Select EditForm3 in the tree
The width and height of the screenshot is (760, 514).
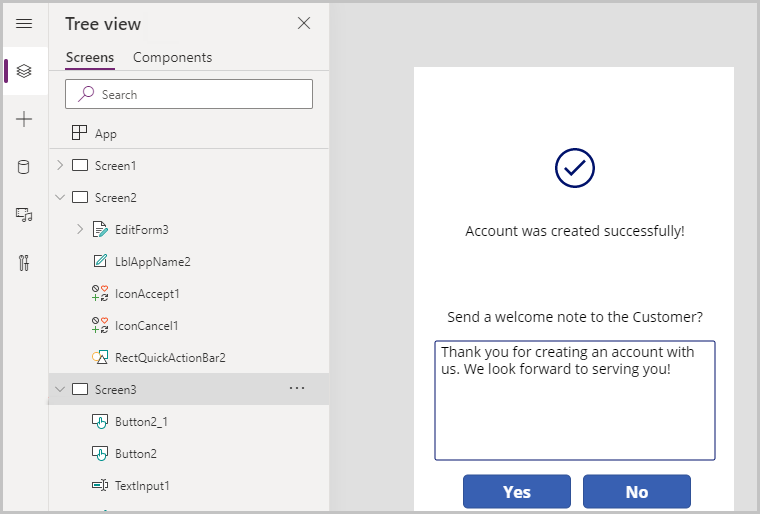(x=142, y=230)
